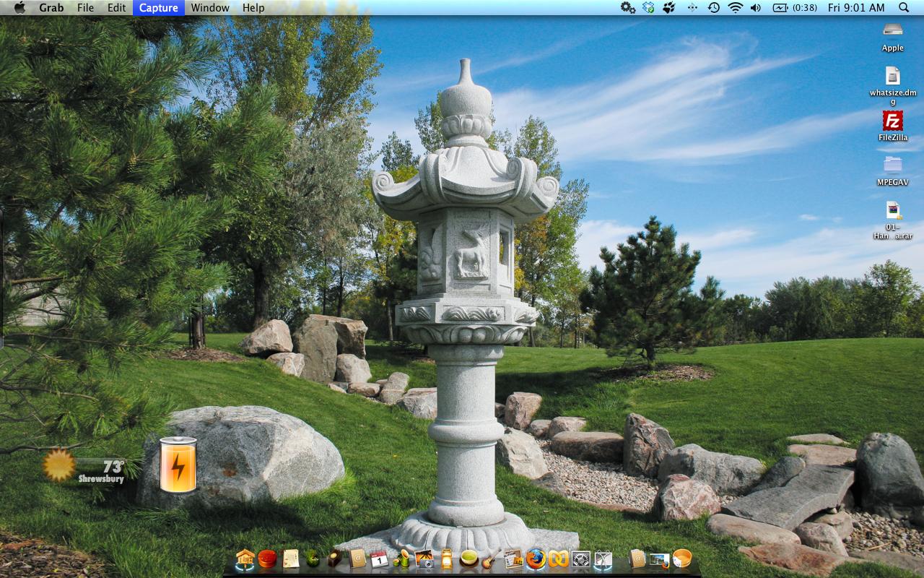This screenshot has width=924, height=578.
Task: Open the pictures stack in the Dock
Action: 659,558
